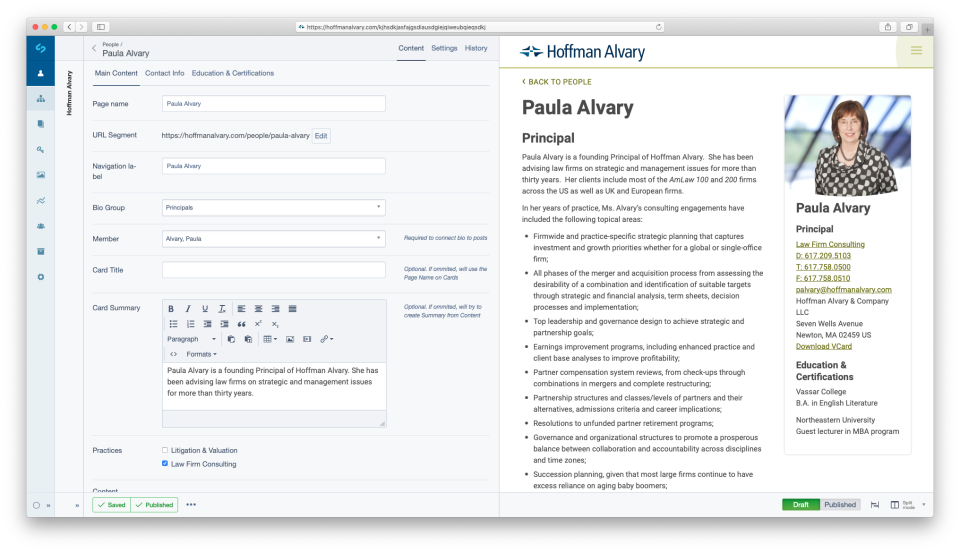The width and height of the screenshot is (960, 552).
Task: Insert an image into Card Summary
Action: coord(290,339)
